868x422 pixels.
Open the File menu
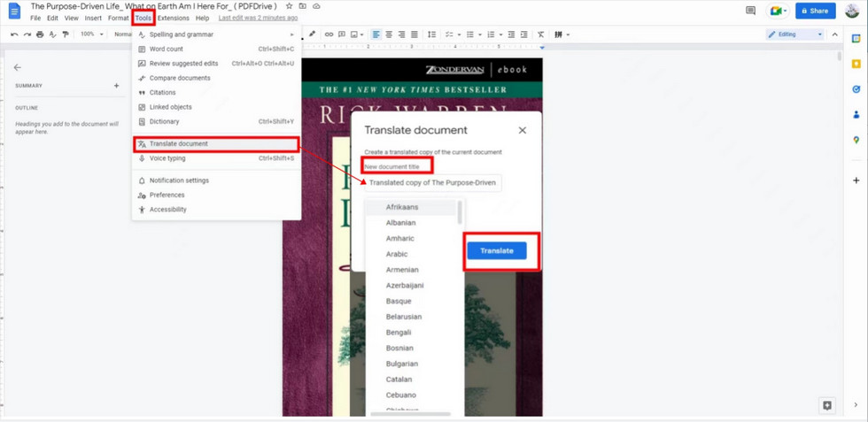35,18
